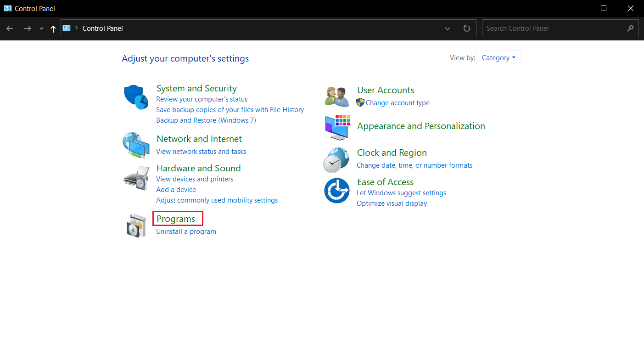644x339 pixels.
Task: Open the Clock and Region globe clock icon
Action: click(x=336, y=159)
